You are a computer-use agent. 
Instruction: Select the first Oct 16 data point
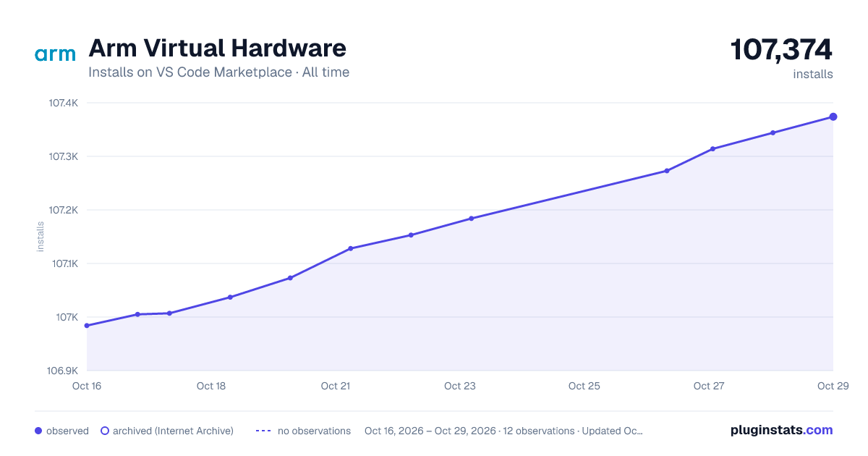pos(87,326)
